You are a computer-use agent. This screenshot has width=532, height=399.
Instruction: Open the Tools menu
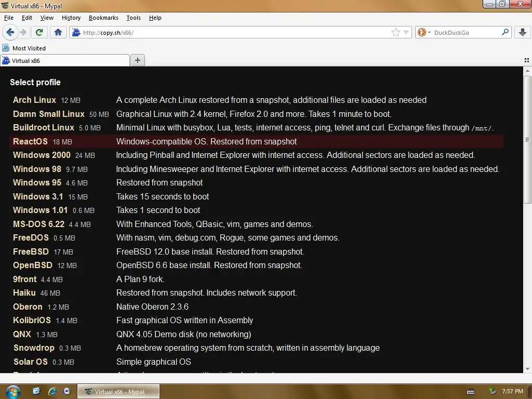pos(134,18)
